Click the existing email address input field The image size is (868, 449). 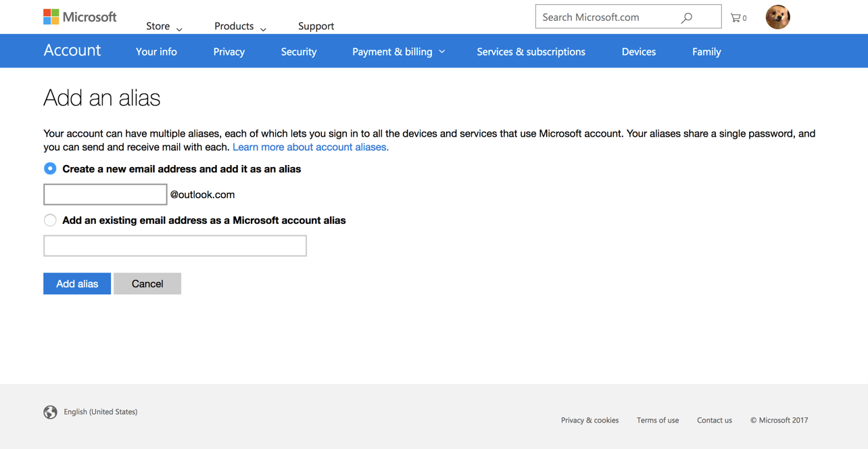click(x=175, y=245)
